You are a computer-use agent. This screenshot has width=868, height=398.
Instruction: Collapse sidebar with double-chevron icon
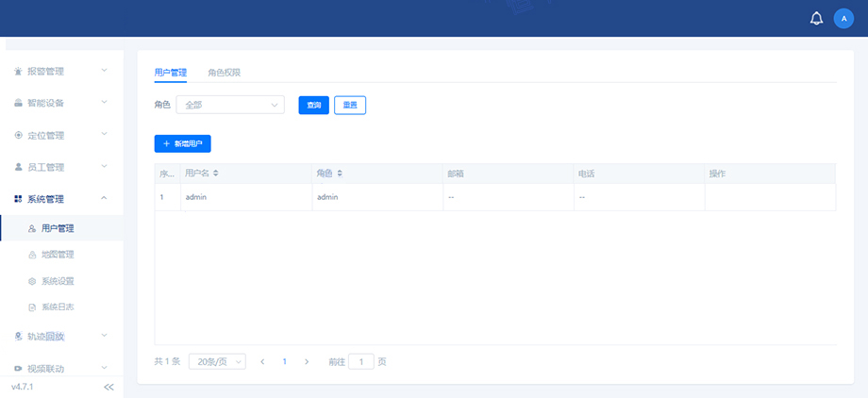(108, 387)
